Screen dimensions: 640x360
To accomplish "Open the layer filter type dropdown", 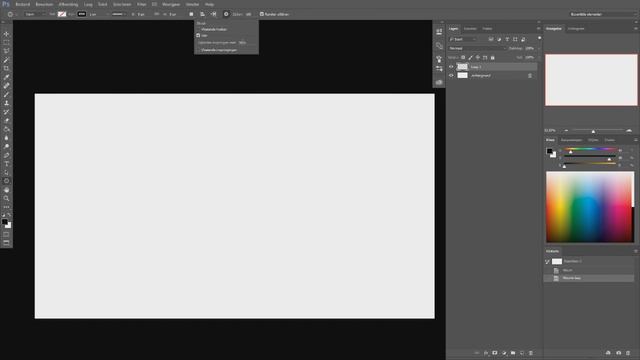I will pos(463,39).
